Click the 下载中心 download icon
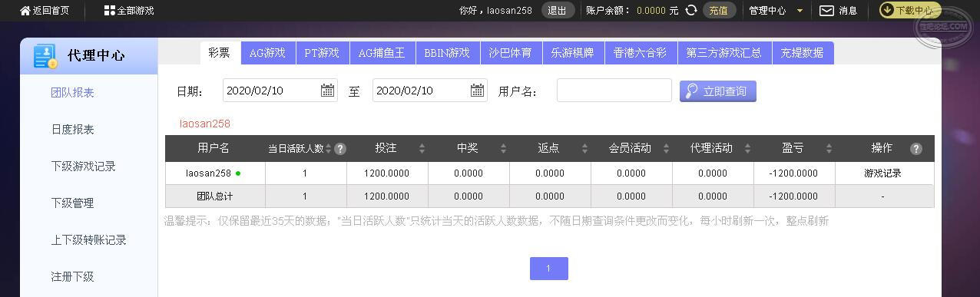The width and height of the screenshot is (980, 297). click(887, 10)
